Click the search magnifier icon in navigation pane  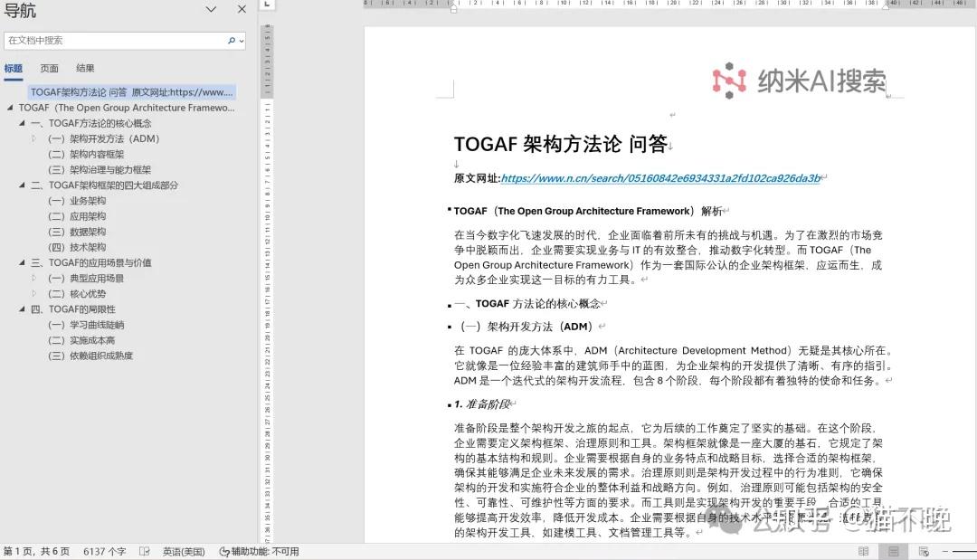232,41
